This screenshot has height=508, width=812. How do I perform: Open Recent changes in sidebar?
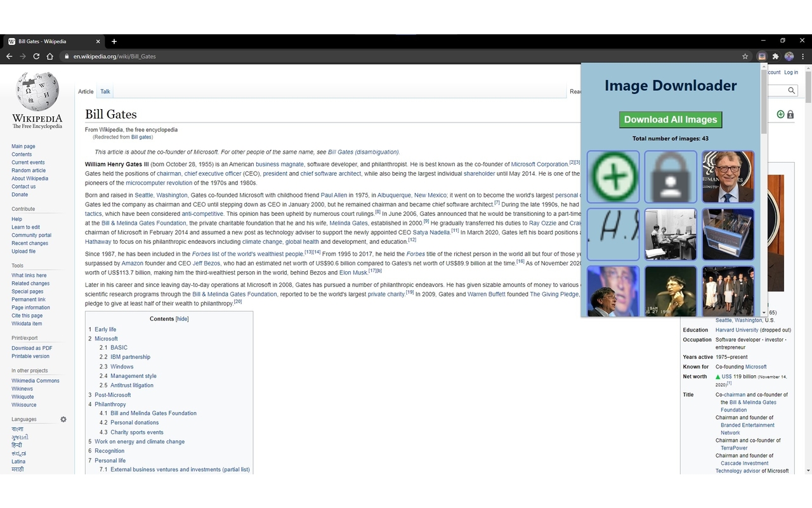point(30,243)
